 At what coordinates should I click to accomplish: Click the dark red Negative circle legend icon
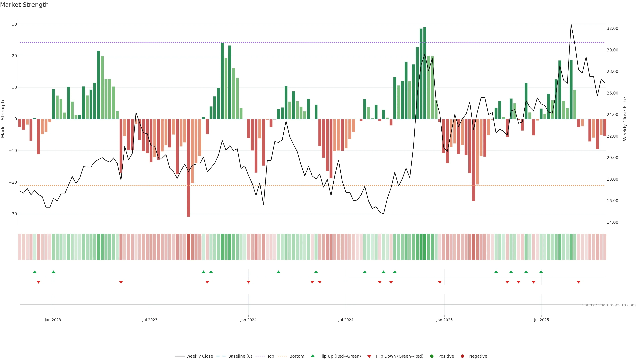tap(462, 356)
